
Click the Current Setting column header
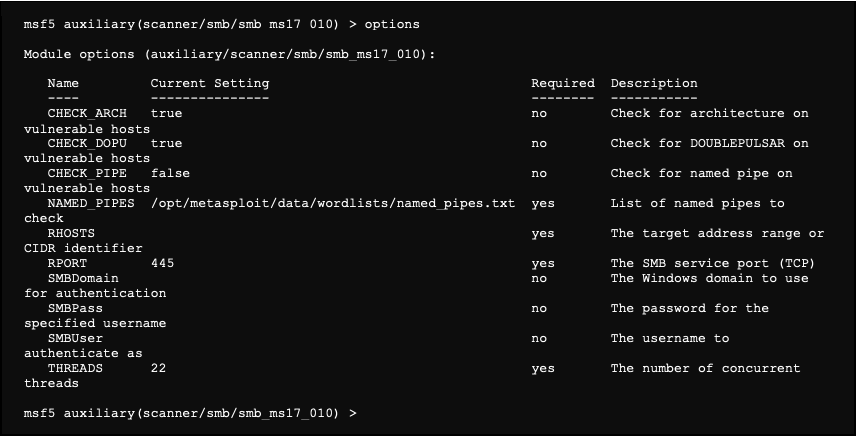(x=210, y=84)
